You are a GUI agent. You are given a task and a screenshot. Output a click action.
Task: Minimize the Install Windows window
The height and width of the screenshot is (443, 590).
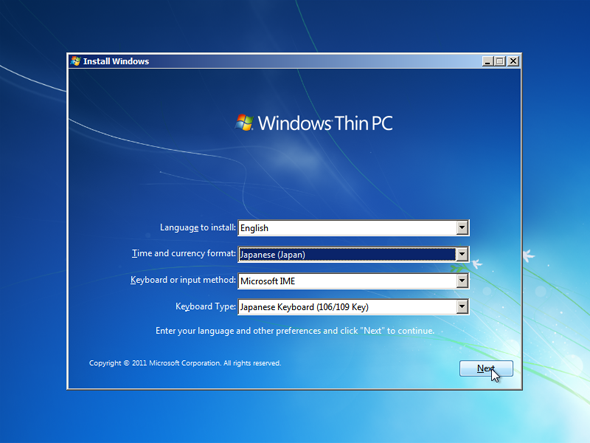[488, 61]
